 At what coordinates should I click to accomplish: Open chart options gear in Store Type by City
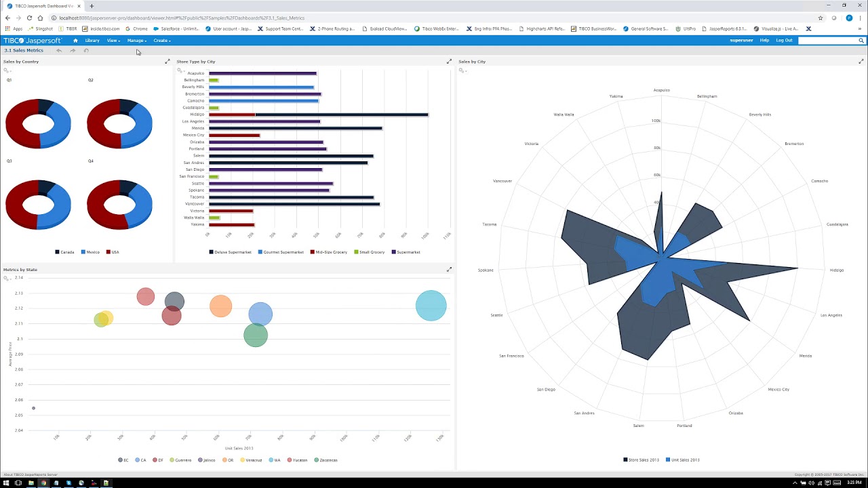point(180,70)
